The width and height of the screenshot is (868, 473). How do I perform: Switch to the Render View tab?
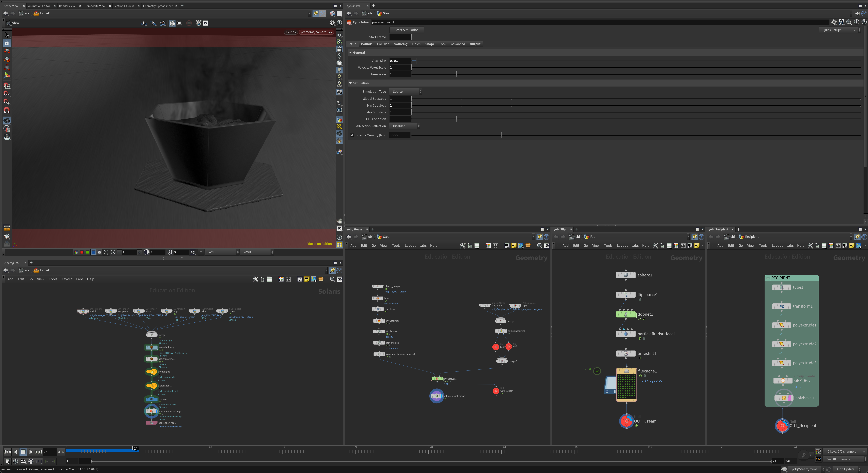(x=67, y=6)
